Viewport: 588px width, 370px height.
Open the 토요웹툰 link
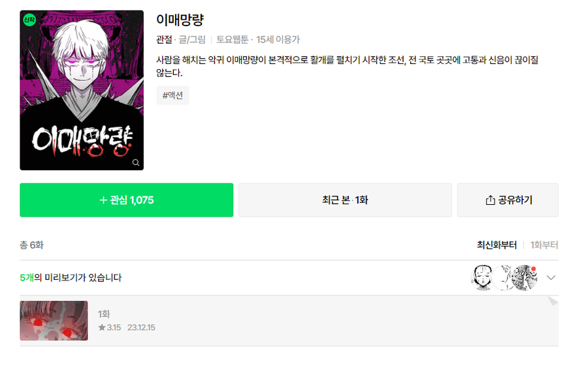pyautogui.click(x=233, y=39)
